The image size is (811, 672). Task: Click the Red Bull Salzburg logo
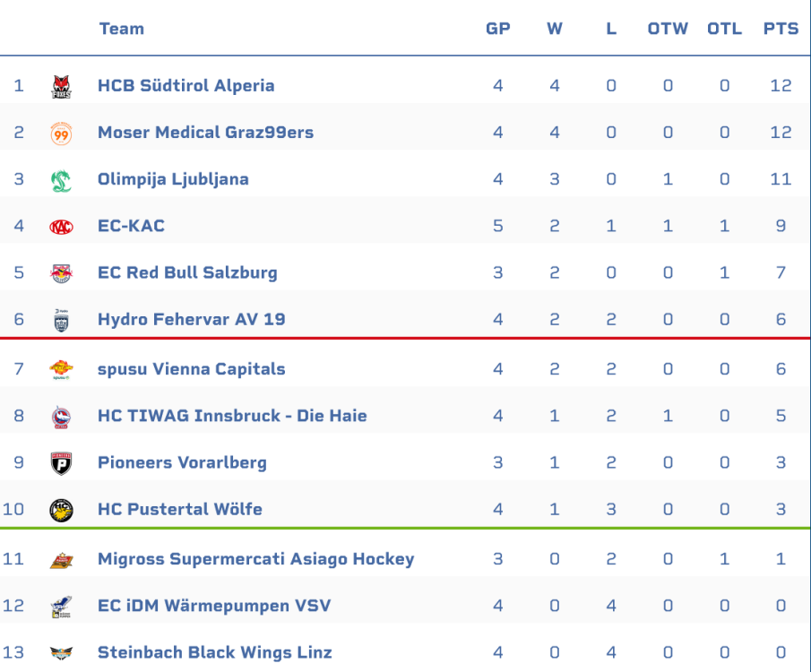coord(61,273)
